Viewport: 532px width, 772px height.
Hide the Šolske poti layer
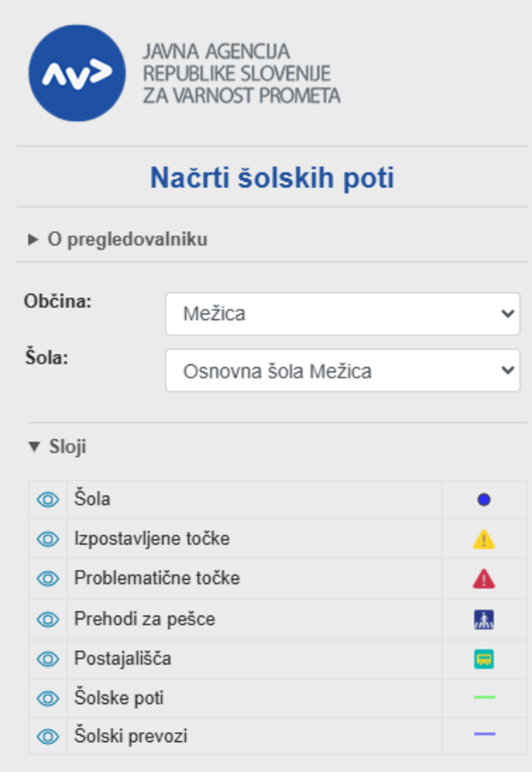pyautogui.click(x=48, y=698)
